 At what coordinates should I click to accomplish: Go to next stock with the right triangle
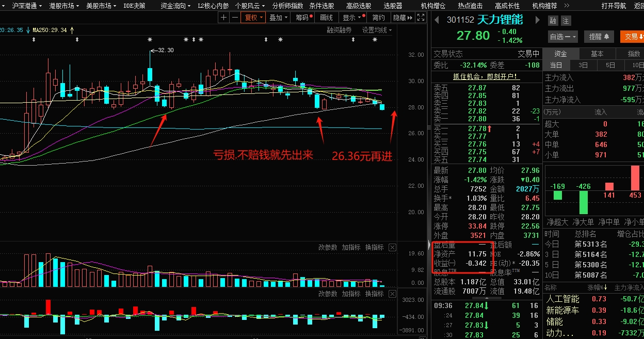(x=537, y=20)
